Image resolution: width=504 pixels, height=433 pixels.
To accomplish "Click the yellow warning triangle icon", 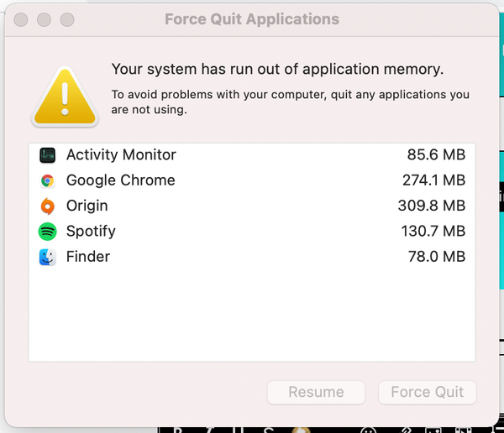I will [65, 96].
